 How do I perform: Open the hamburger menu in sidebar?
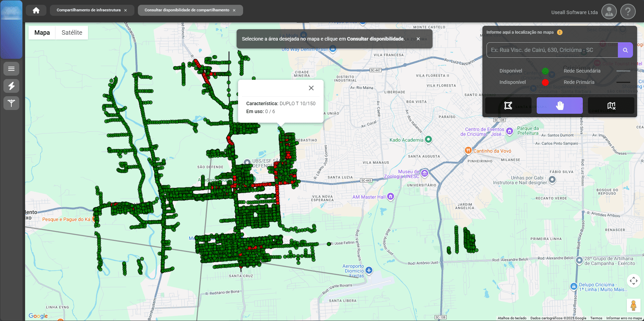pyautogui.click(x=11, y=69)
